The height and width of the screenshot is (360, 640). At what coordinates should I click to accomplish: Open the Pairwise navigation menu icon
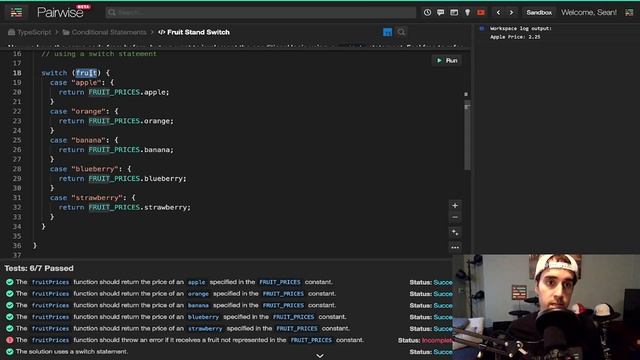click(x=16, y=13)
